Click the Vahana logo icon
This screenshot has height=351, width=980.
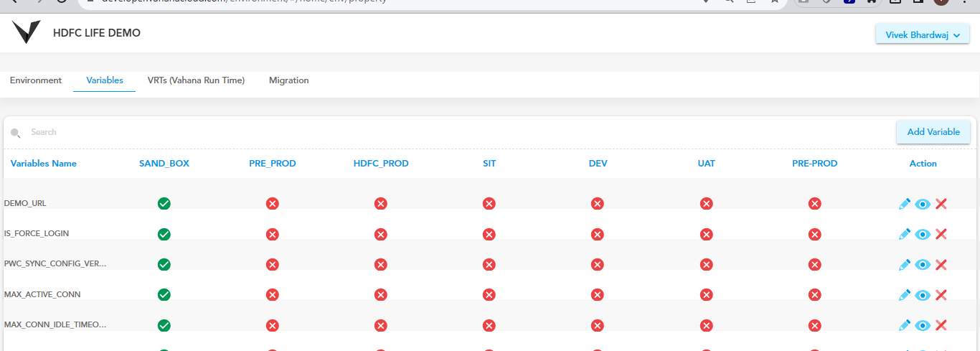(27, 32)
